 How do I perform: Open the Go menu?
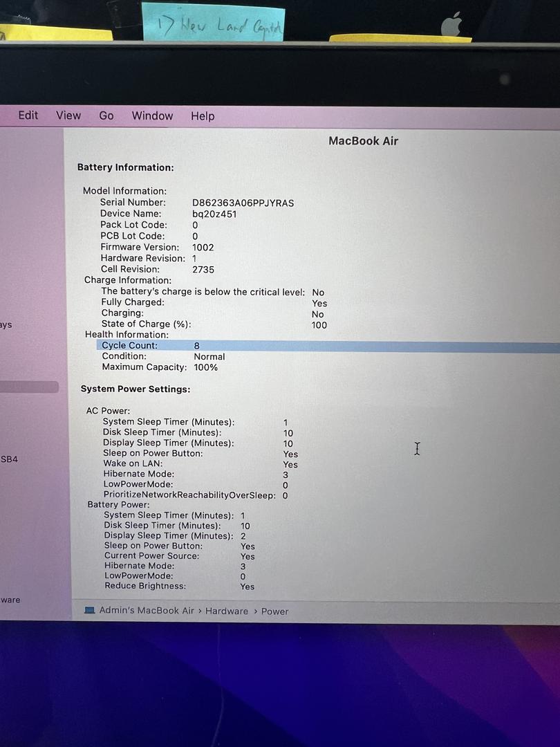pyautogui.click(x=106, y=116)
